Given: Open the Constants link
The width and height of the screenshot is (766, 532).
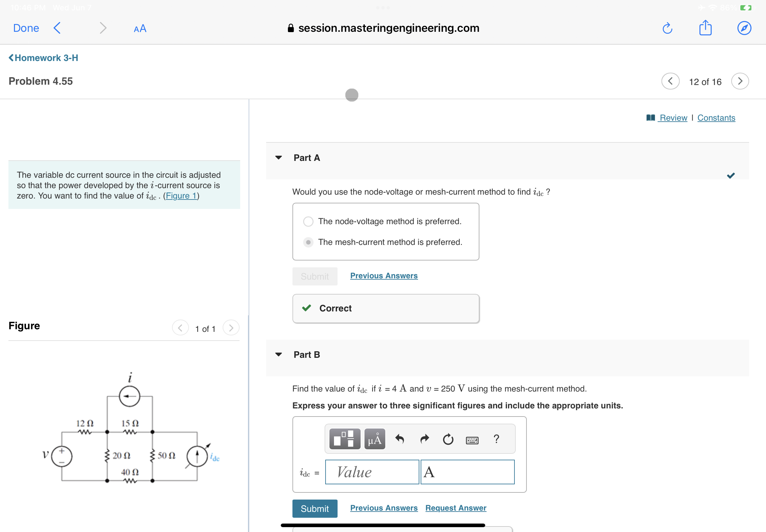Looking at the screenshot, I should point(716,117).
